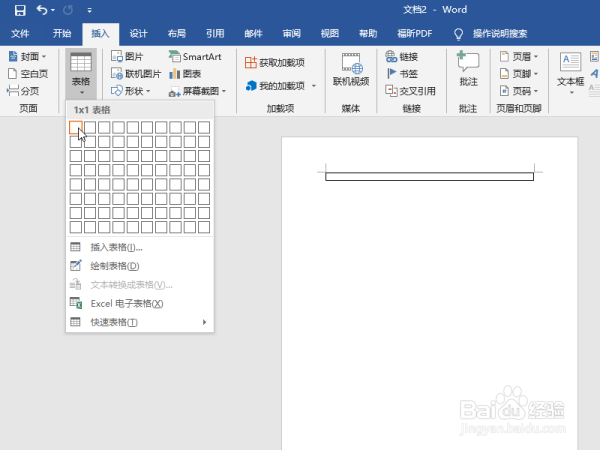Click 获取加载项 get add-ins
This screenshot has height=450, width=600.
point(275,62)
